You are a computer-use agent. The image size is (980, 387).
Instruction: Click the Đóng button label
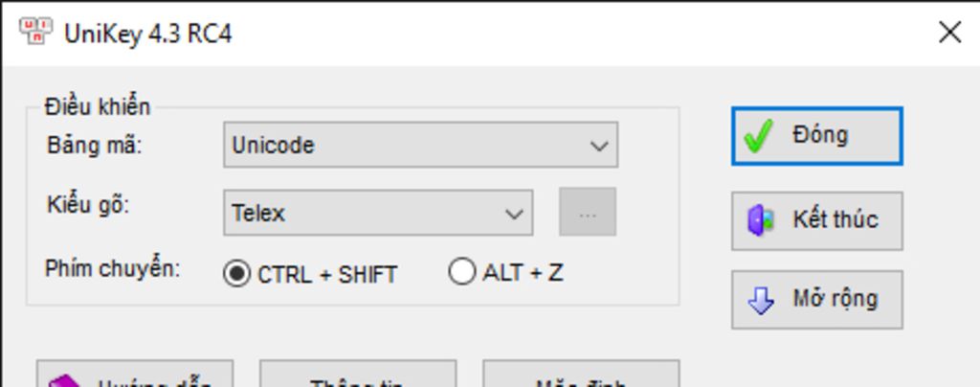click(x=820, y=134)
